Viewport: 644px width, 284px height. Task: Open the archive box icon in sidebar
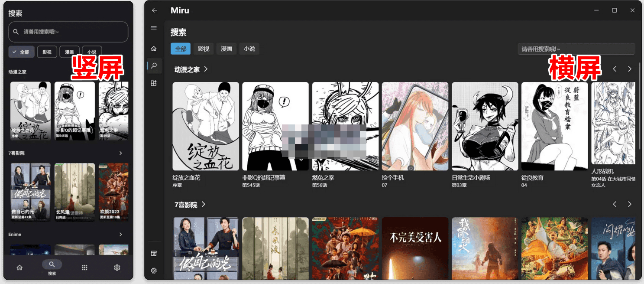pos(154,253)
